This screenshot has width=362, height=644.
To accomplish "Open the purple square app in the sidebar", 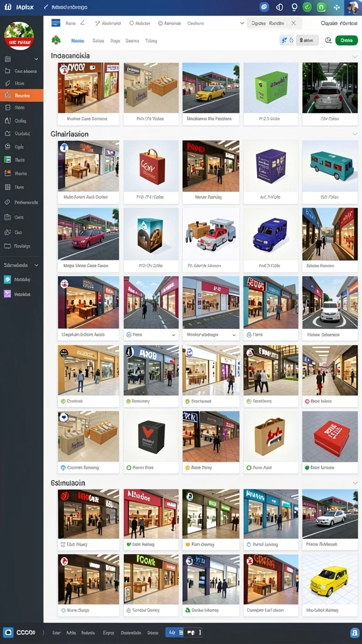I will 8,294.
